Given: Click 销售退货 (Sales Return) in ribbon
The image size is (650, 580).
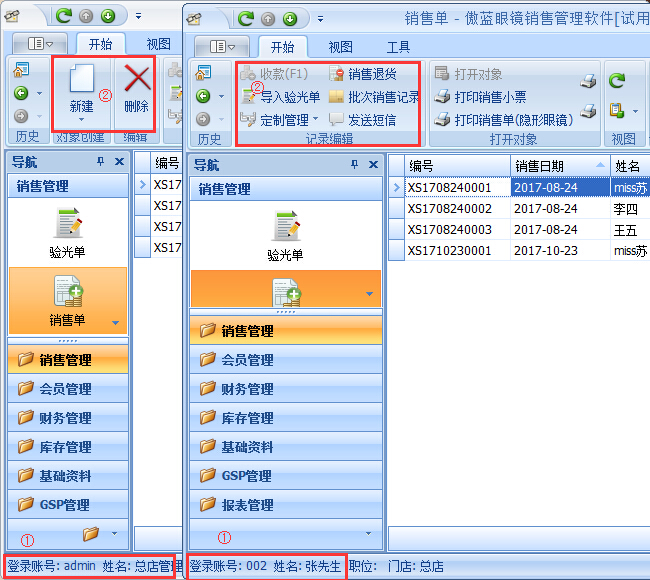Looking at the screenshot, I should click(x=371, y=74).
